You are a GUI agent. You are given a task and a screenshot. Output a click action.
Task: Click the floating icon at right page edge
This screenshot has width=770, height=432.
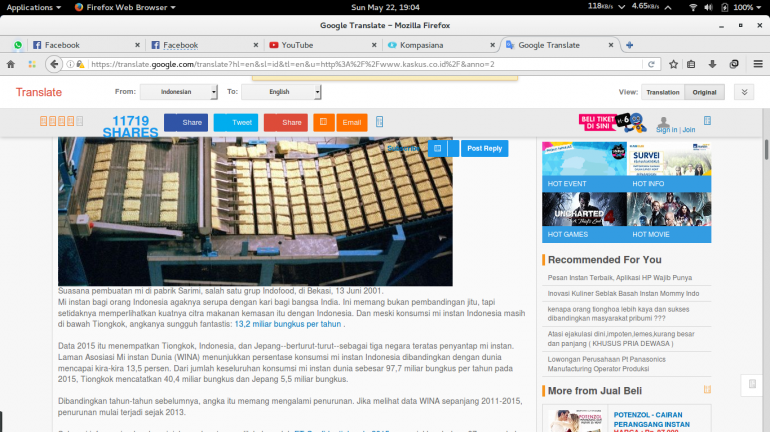pos(752,384)
